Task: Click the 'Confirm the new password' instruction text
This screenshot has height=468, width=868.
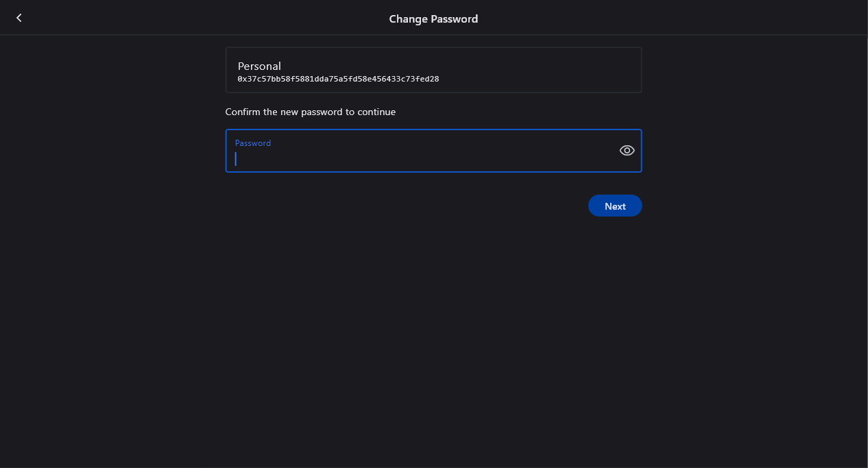Action: [310, 112]
